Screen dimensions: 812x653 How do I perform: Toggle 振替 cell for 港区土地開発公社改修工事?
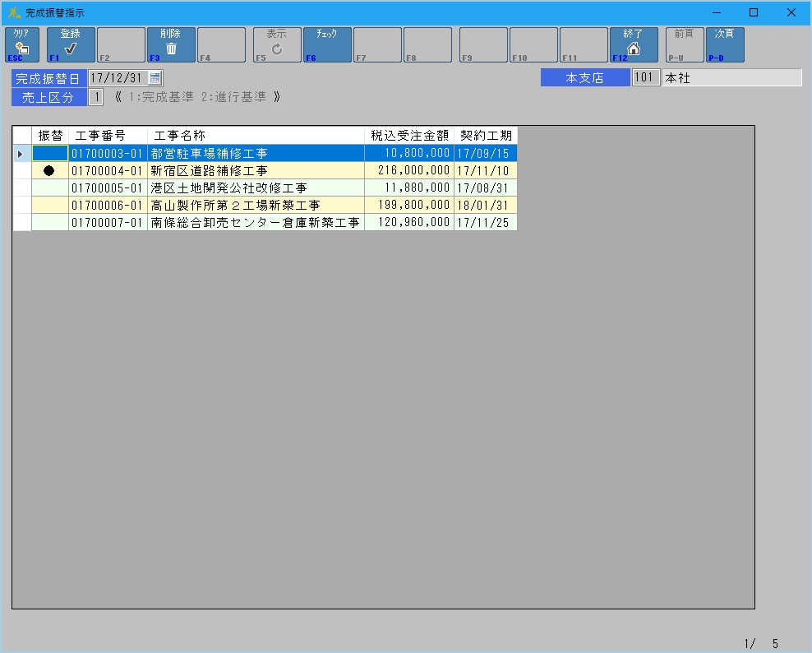coord(49,188)
